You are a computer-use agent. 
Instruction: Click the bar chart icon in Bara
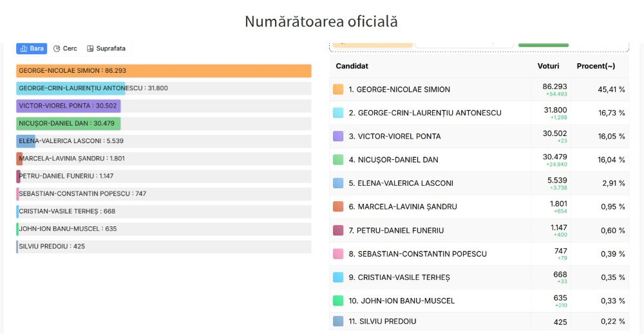coord(24,48)
